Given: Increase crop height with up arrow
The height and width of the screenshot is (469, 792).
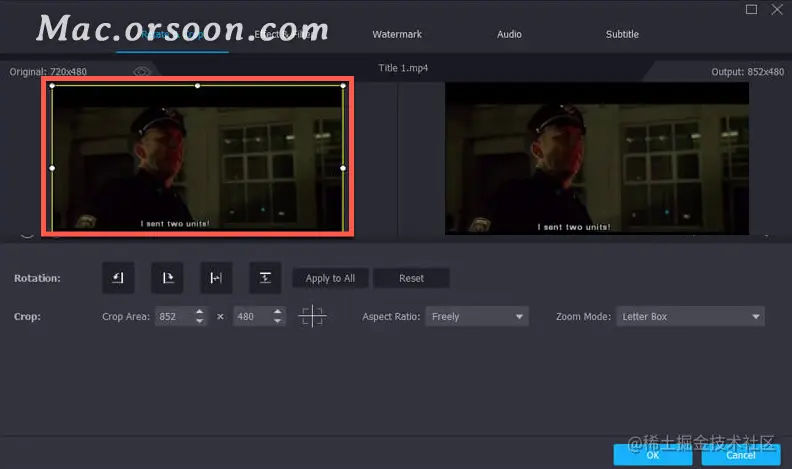Looking at the screenshot, I should point(277,311).
